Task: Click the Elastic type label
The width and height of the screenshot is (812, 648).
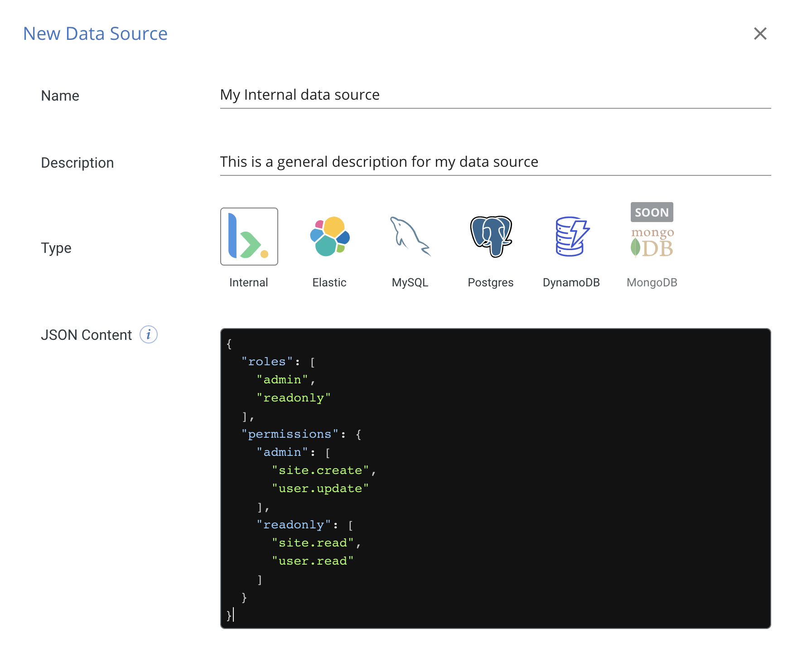Action: pos(329,283)
